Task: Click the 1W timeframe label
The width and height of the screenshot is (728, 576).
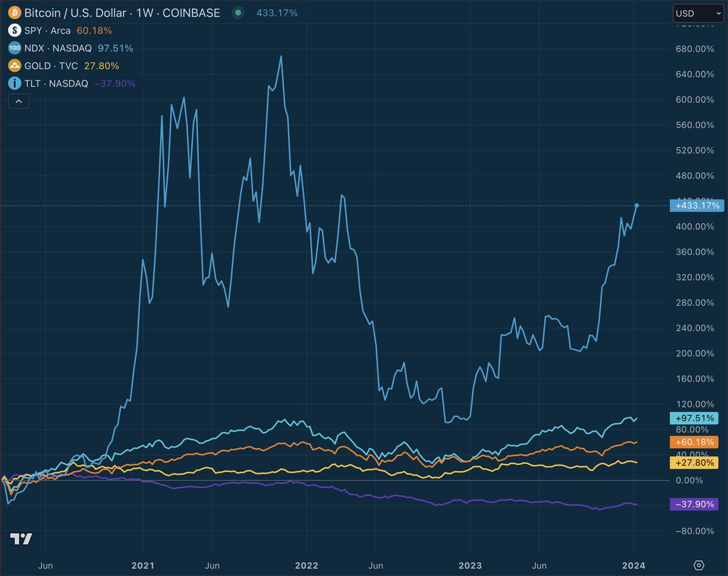Action: pos(143,12)
